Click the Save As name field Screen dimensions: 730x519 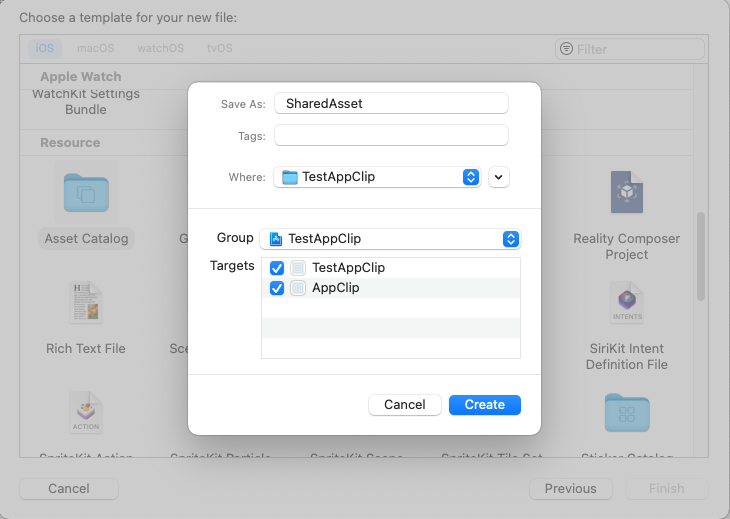[391, 103]
